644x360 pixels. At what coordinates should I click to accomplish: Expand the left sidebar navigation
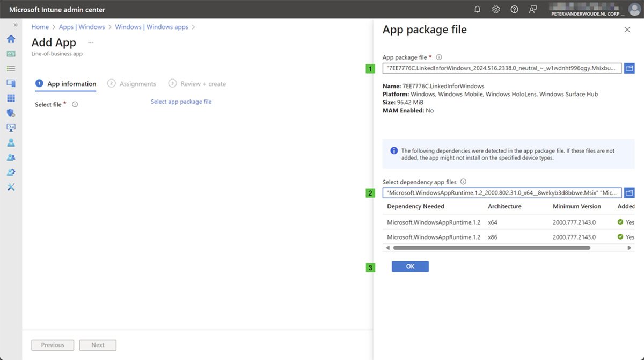(16, 25)
